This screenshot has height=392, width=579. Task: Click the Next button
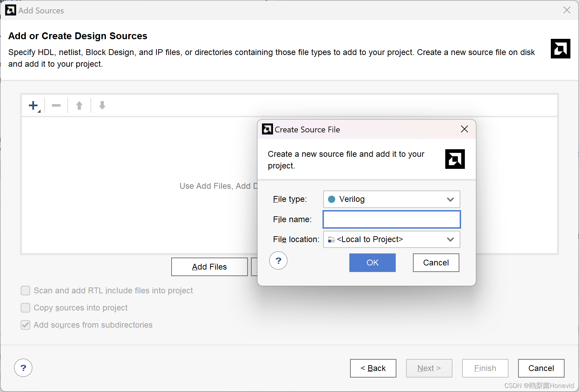point(429,368)
